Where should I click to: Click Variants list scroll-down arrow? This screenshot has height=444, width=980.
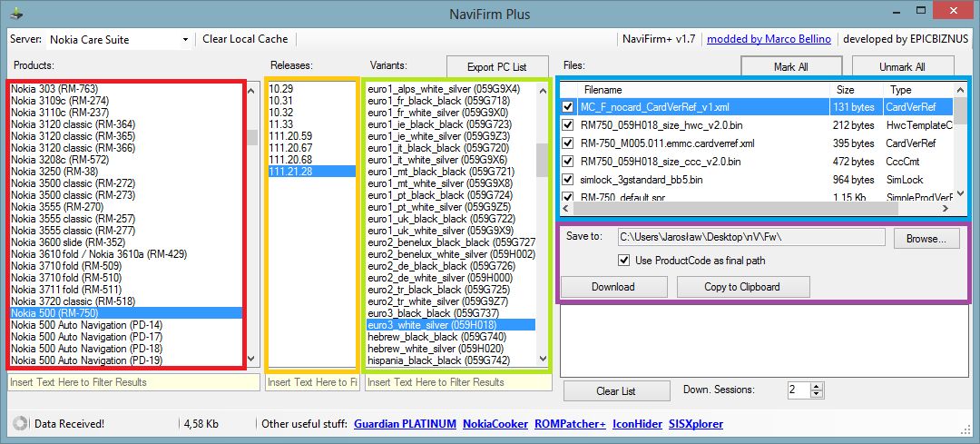[543, 359]
